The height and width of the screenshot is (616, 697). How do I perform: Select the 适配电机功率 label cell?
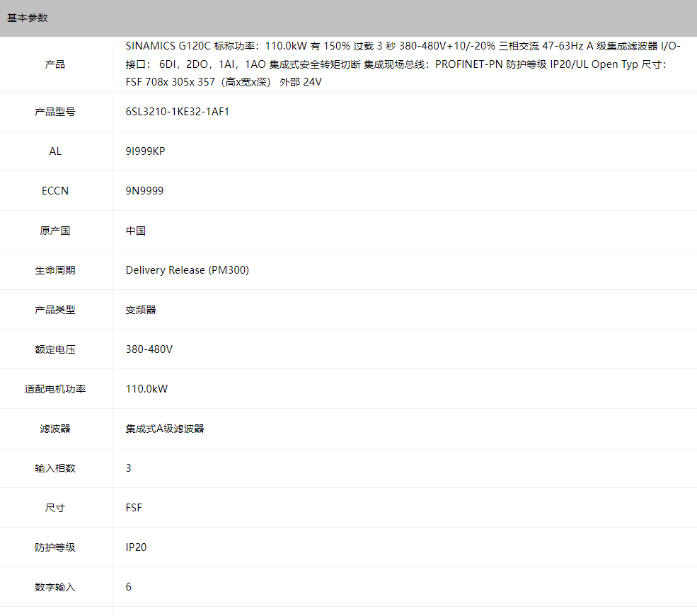coord(55,389)
